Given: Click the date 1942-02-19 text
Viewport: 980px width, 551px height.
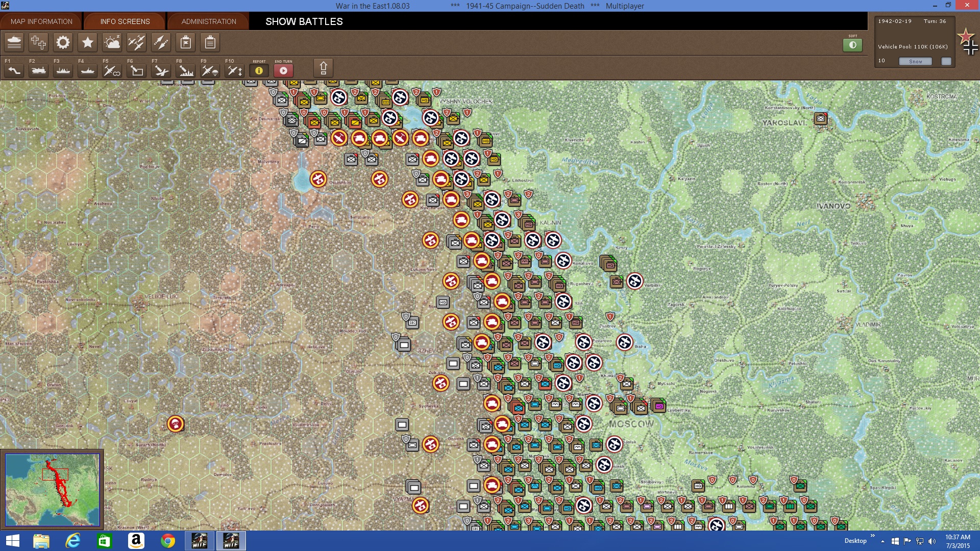Looking at the screenshot, I should pyautogui.click(x=895, y=21).
